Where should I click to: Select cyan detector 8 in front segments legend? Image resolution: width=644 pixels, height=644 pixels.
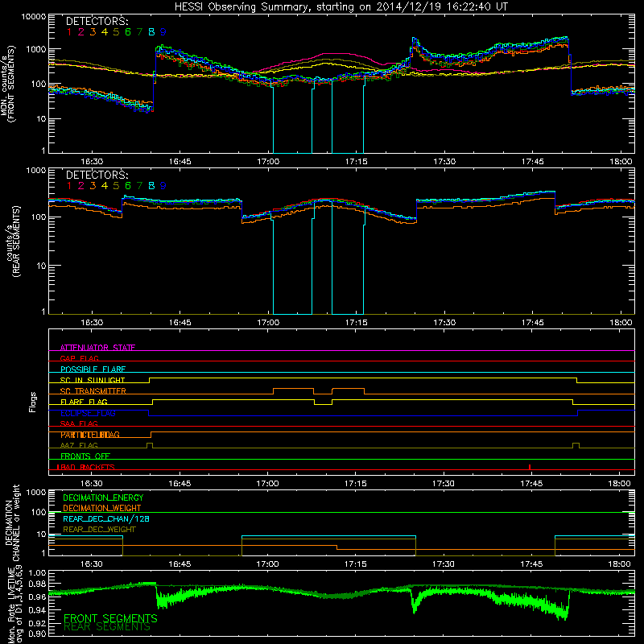151,31
